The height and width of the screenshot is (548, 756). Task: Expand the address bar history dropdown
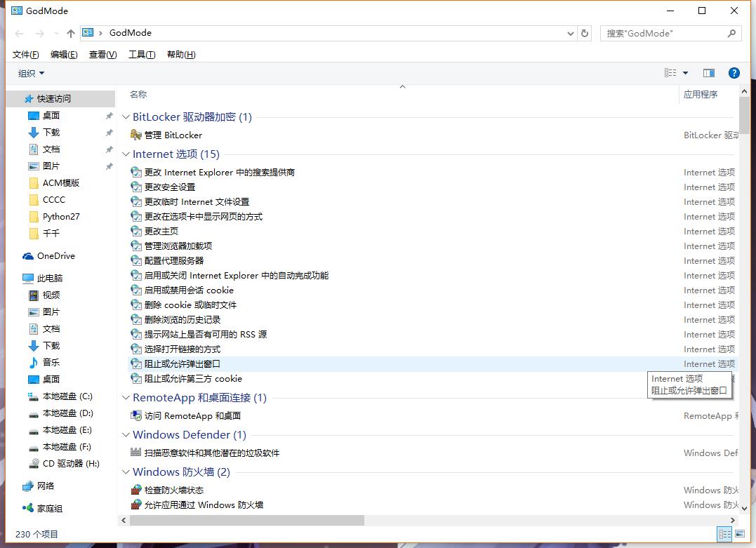click(x=571, y=33)
